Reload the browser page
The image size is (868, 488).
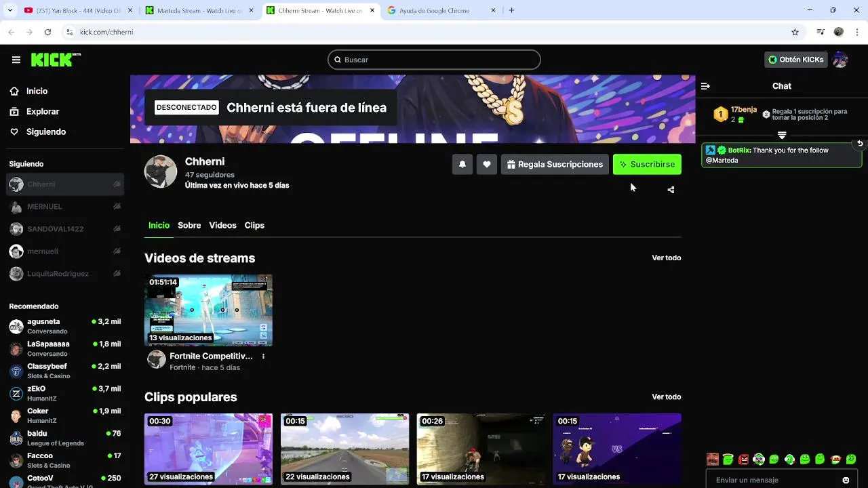[x=47, y=32]
